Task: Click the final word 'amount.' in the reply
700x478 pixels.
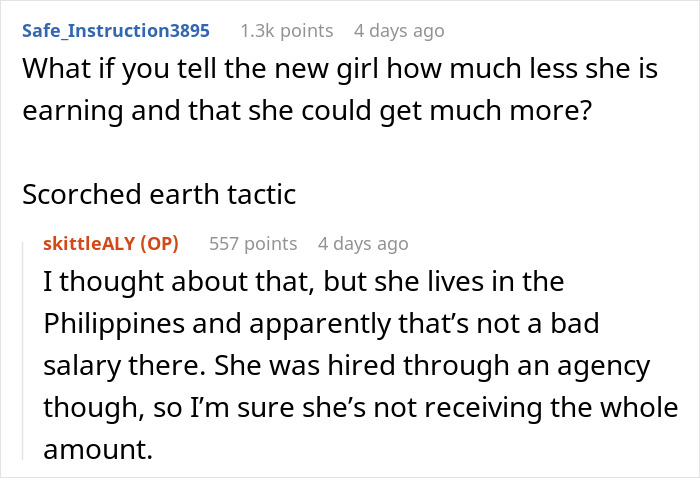Action: point(96,450)
